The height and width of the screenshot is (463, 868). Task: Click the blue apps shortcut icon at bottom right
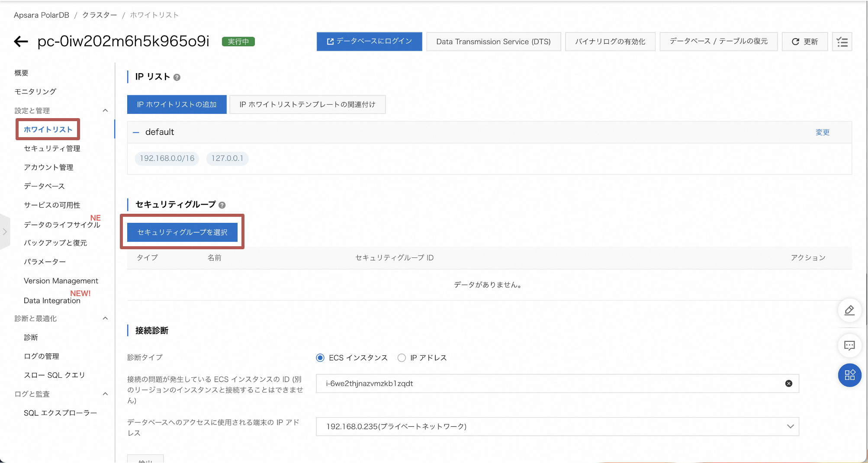849,376
